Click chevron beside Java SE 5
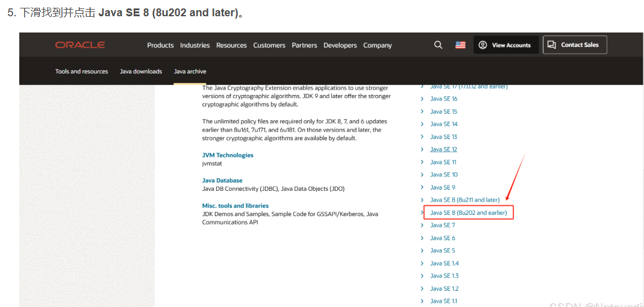644x307 pixels. point(422,250)
